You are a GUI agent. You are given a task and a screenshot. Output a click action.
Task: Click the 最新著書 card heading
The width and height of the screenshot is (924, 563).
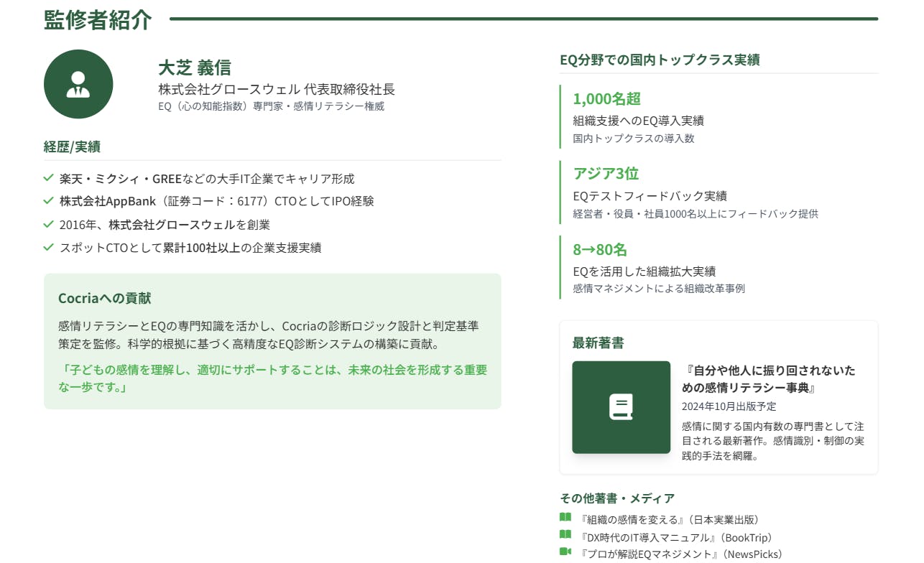tap(598, 343)
